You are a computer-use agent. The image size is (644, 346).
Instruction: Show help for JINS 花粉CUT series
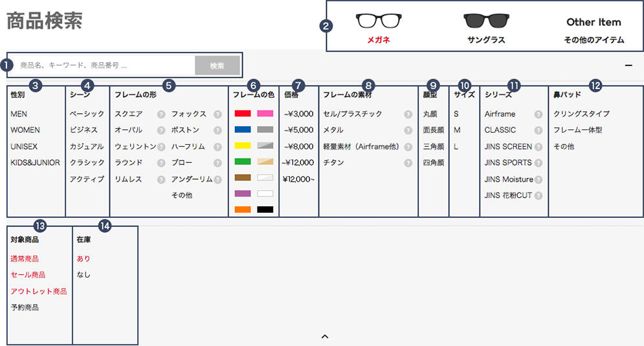click(539, 196)
